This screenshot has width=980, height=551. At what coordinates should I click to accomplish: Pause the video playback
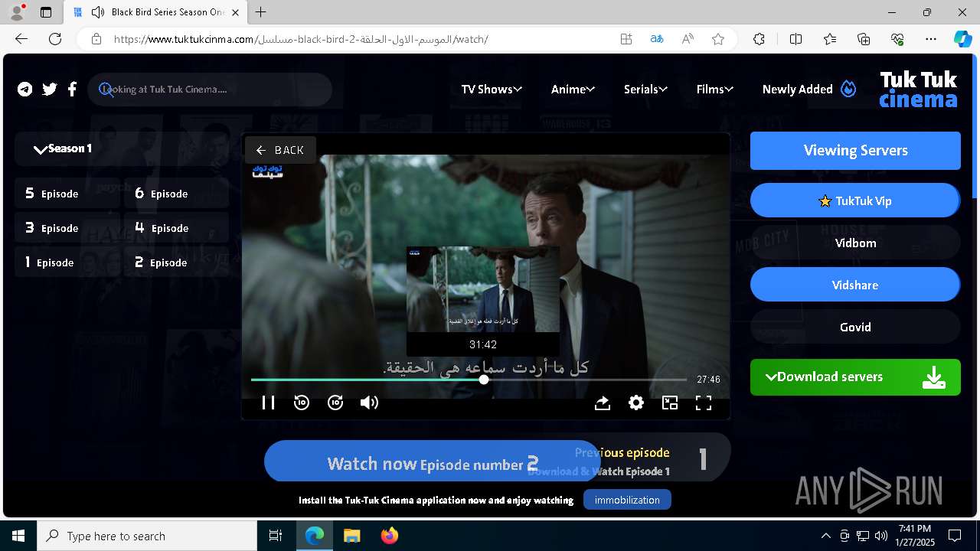pos(268,403)
